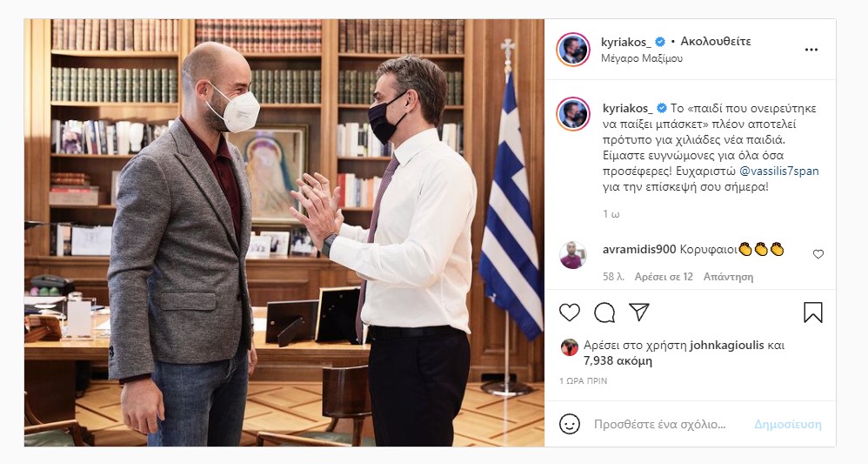Click kyriakos_ avatar beside the caption
868x464 pixels.
[573, 114]
